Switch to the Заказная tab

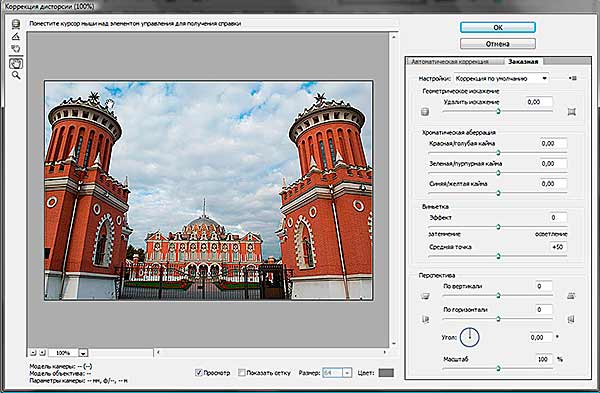(523, 61)
